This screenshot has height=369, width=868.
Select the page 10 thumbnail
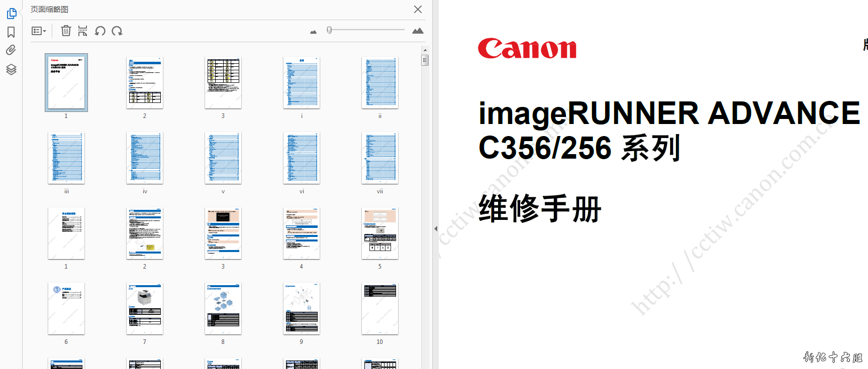[x=380, y=308]
